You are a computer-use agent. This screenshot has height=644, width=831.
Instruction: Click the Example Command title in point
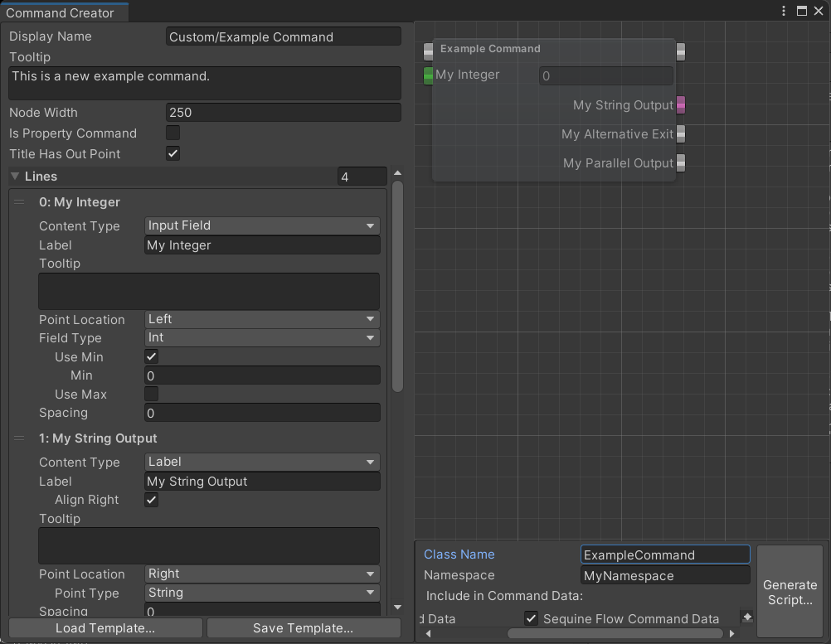tap(428, 51)
